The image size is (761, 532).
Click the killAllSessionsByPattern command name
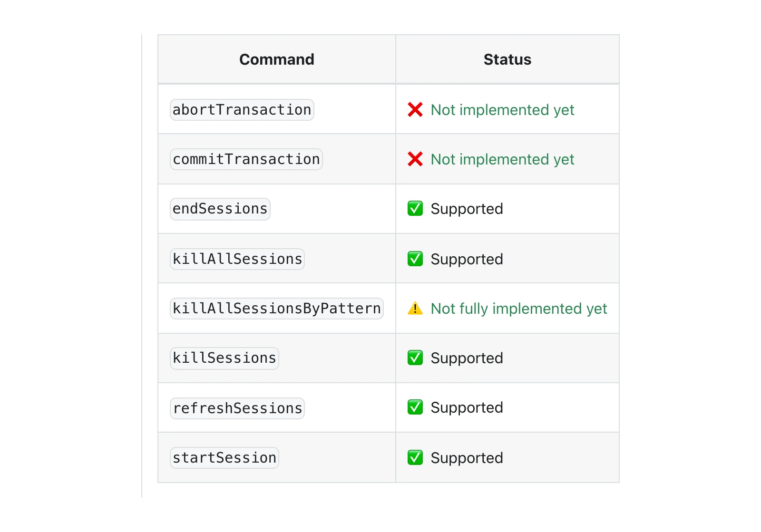pyautogui.click(x=277, y=309)
